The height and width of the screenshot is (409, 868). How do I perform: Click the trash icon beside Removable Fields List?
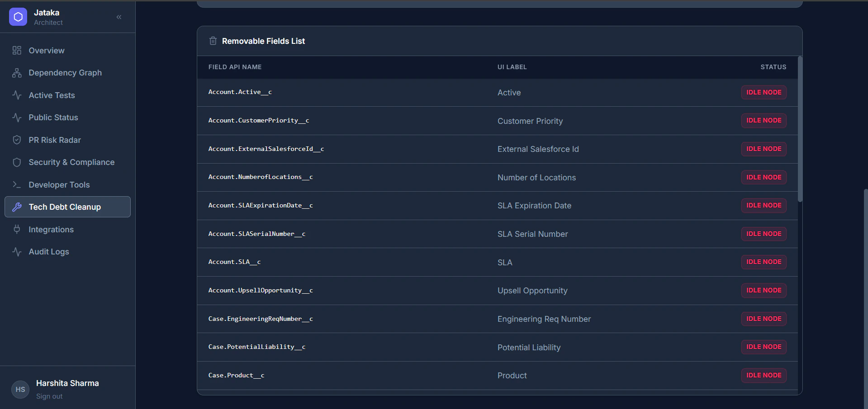pos(213,41)
